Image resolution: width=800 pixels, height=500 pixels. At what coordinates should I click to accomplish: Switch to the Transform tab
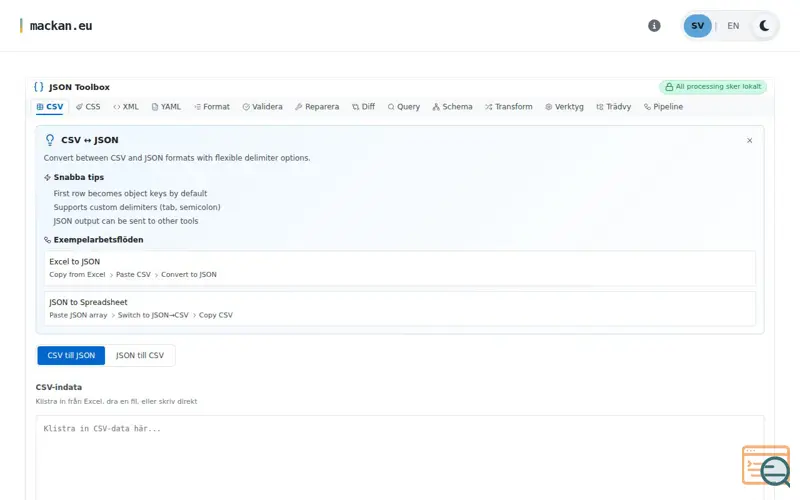point(509,107)
